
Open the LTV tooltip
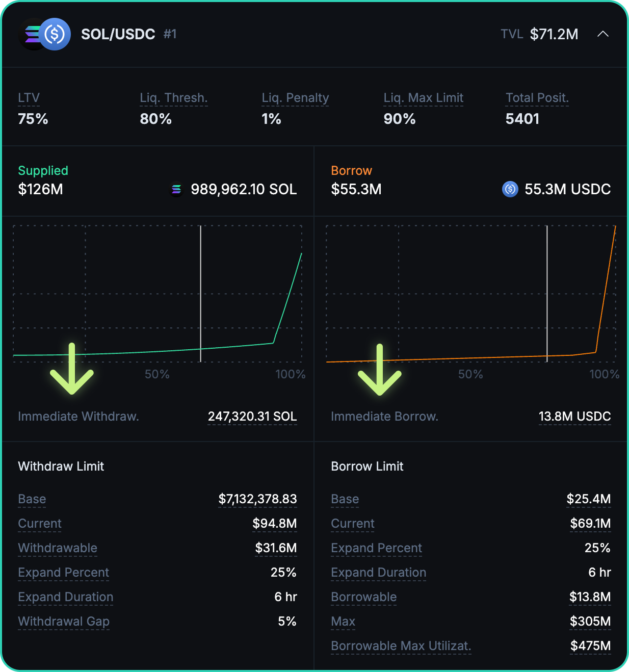coord(29,97)
